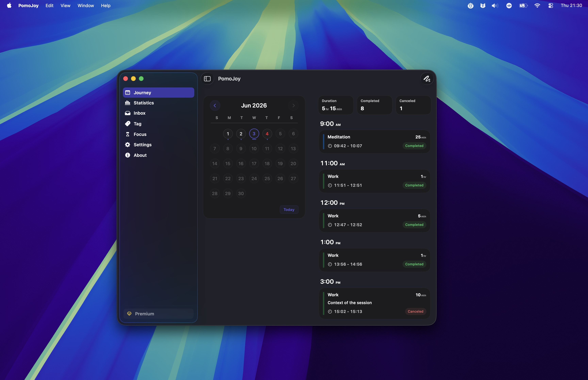Open the Journey sidebar item

[158, 93]
